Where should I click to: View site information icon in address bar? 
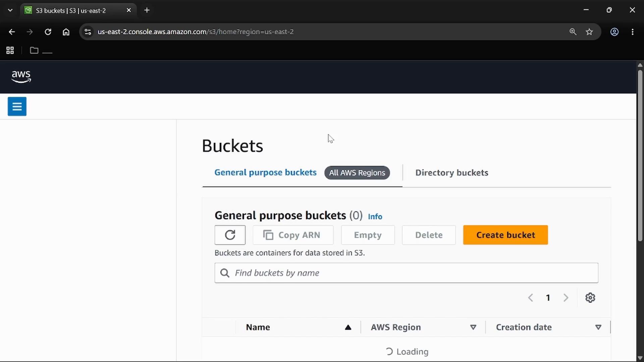point(88,32)
